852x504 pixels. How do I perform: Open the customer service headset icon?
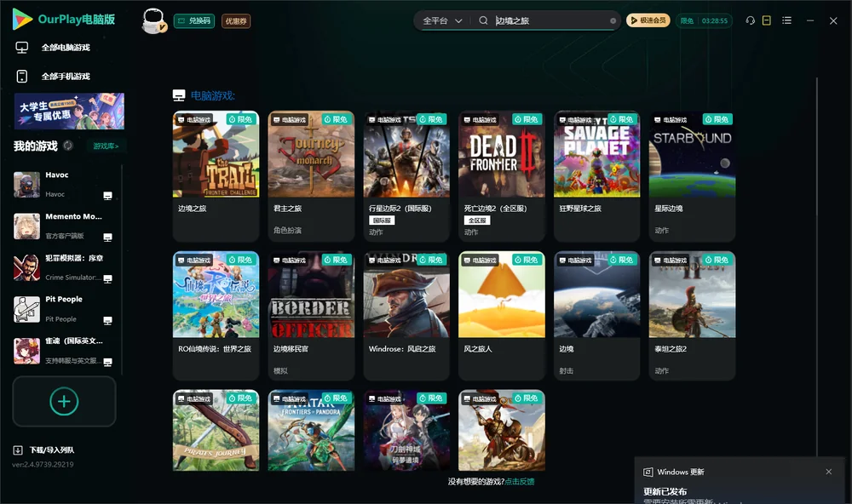pos(750,20)
